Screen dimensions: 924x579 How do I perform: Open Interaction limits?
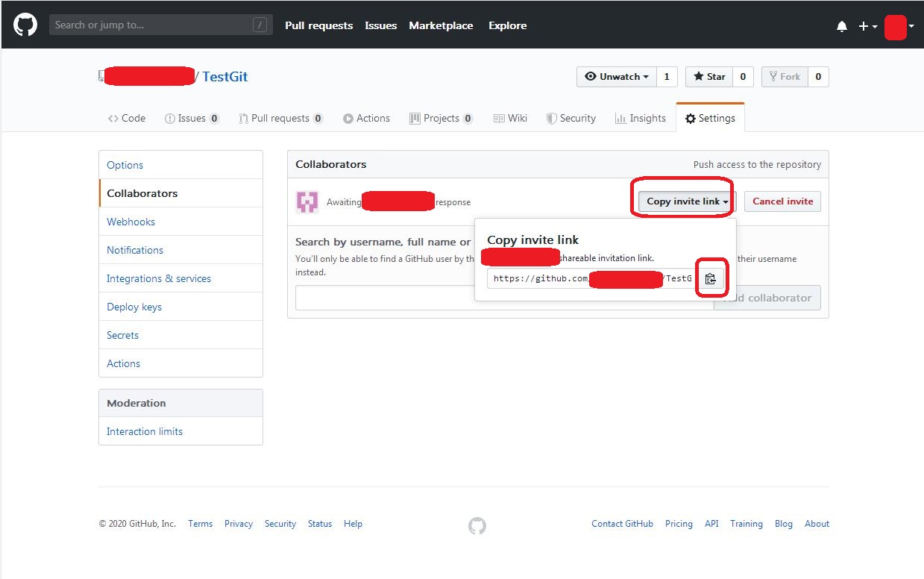click(x=180, y=431)
